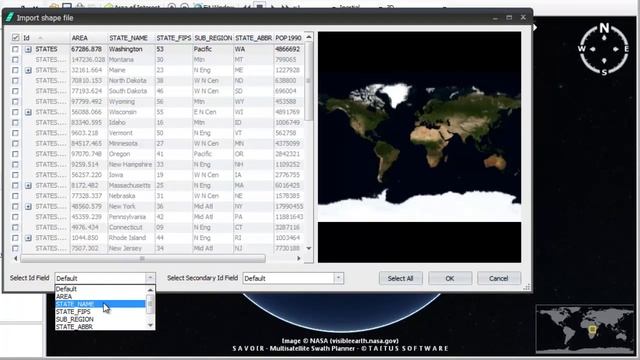Click the horizontal scrollbar thumb under the table
Screen dimensions: 640x360
coord(143,258)
